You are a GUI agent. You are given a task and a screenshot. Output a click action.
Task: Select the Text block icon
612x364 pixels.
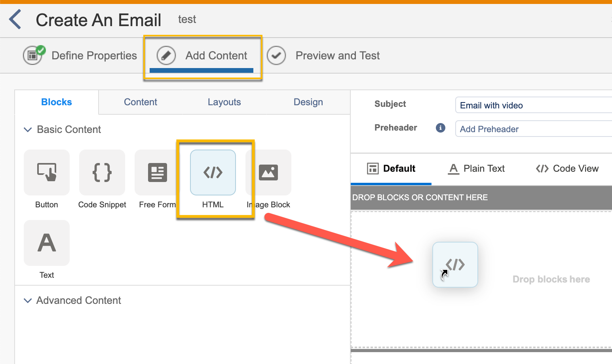point(47,243)
